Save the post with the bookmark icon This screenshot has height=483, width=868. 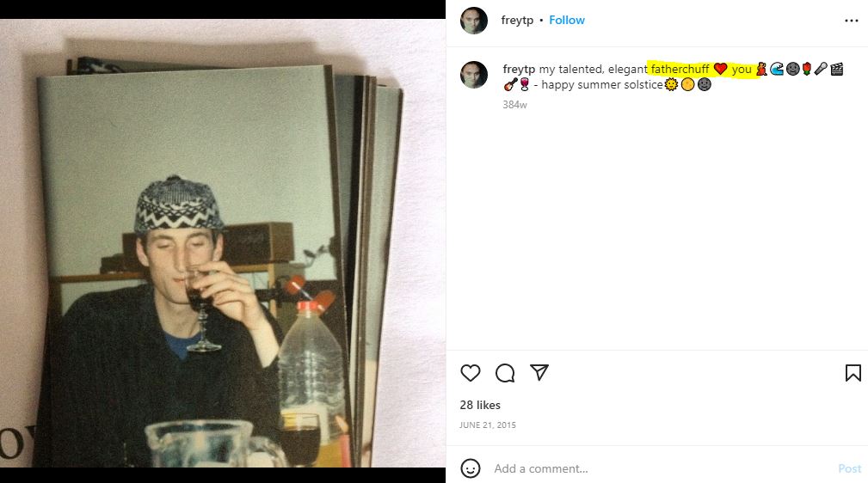[853, 373]
